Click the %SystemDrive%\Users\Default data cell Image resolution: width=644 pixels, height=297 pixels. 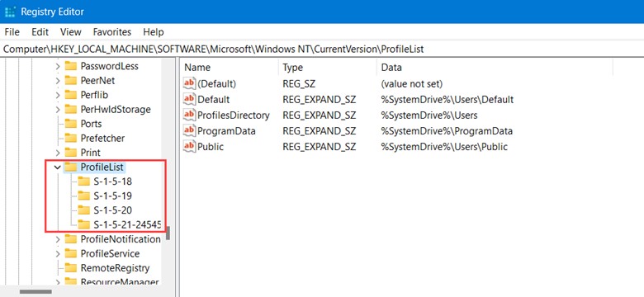(447, 99)
